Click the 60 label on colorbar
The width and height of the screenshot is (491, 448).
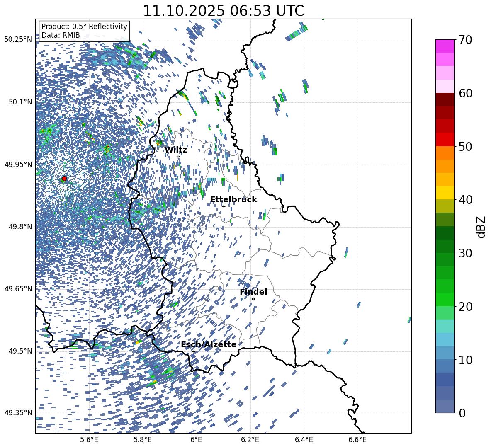pos(466,93)
